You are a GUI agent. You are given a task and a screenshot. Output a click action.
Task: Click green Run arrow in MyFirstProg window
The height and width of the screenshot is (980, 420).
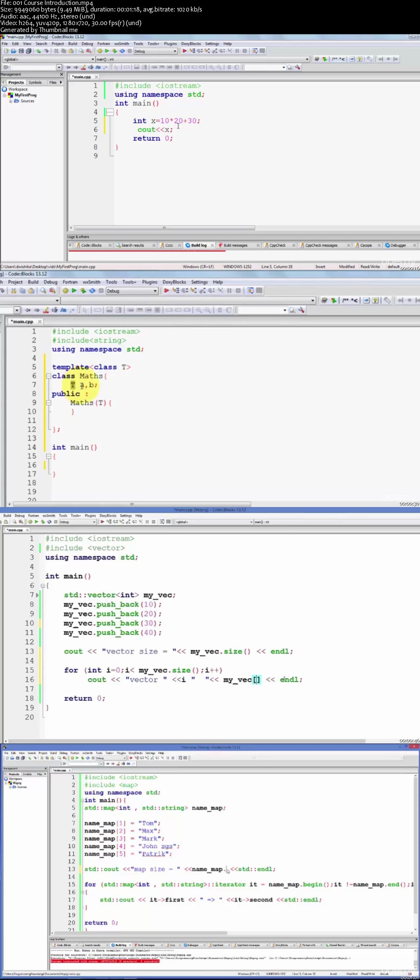(x=107, y=51)
